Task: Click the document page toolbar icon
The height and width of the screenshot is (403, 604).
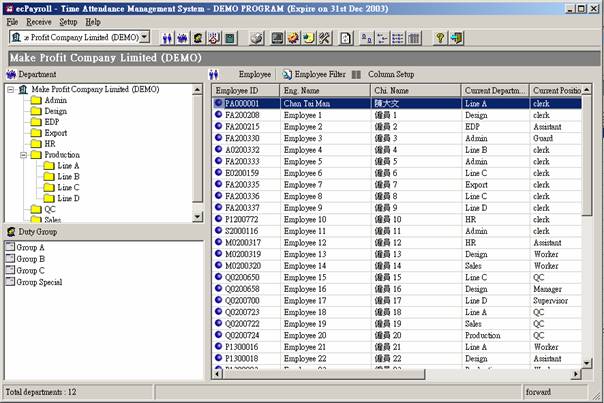Action: pyautogui.click(x=346, y=38)
